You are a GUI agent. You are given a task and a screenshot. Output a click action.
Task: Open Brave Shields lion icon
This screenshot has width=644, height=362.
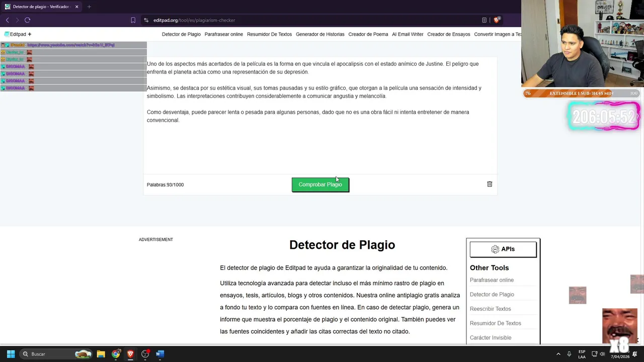pos(497,20)
